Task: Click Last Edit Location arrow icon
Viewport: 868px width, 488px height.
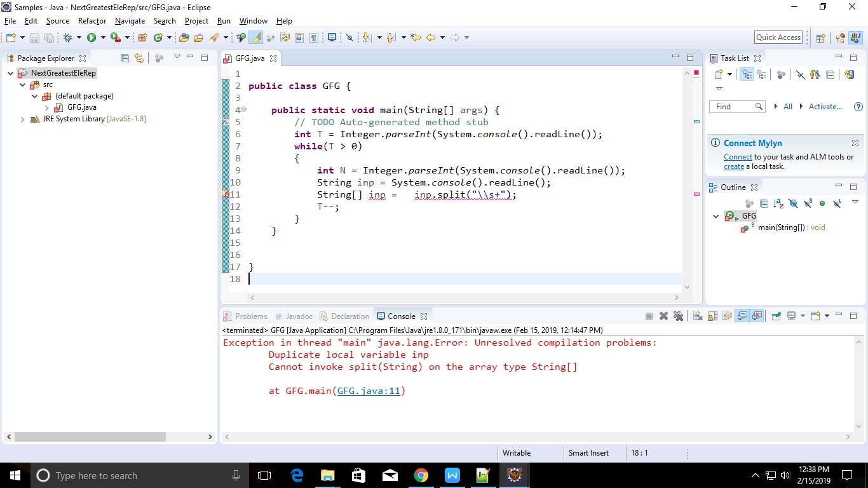Action: [416, 37]
